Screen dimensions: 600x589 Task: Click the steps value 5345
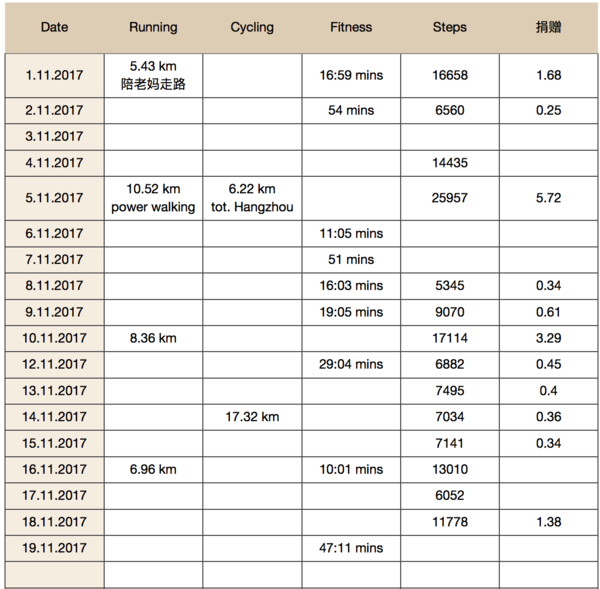(450, 286)
